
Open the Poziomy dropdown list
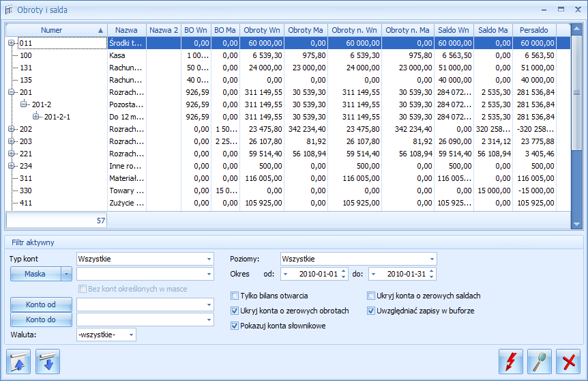coord(432,259)
